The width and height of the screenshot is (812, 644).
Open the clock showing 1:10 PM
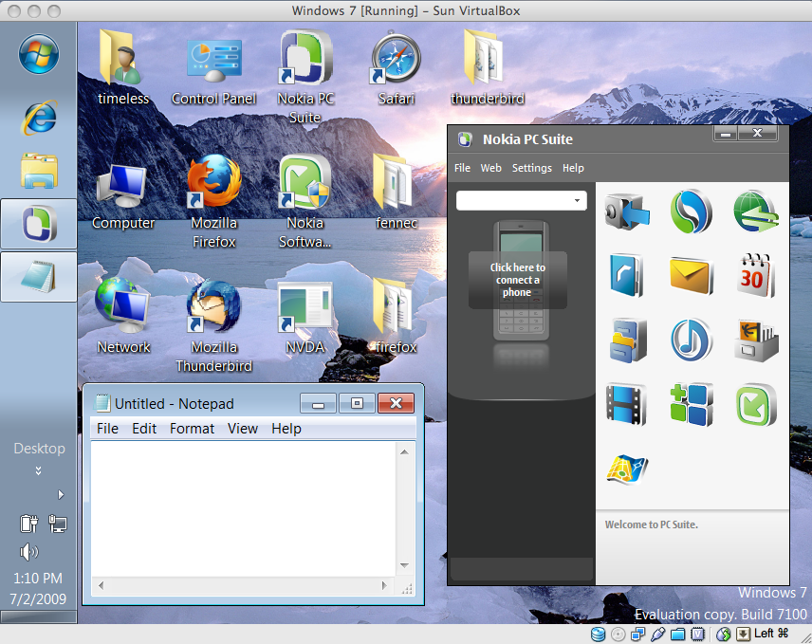tap(38, 579)
